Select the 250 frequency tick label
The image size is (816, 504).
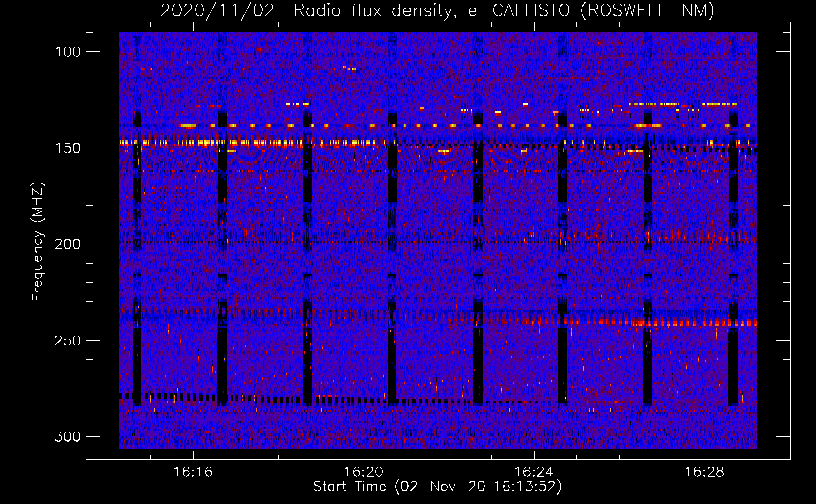(x=68, y=341)
